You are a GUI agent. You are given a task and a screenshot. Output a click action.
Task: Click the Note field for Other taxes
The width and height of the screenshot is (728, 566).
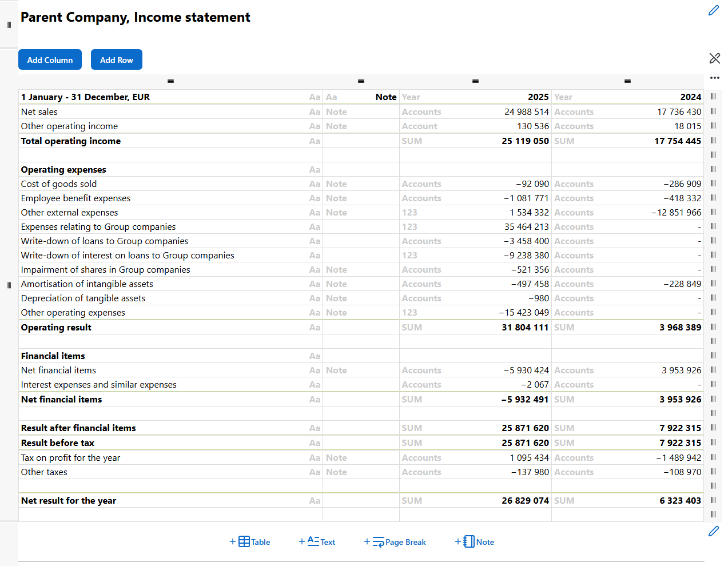(336, 472)
